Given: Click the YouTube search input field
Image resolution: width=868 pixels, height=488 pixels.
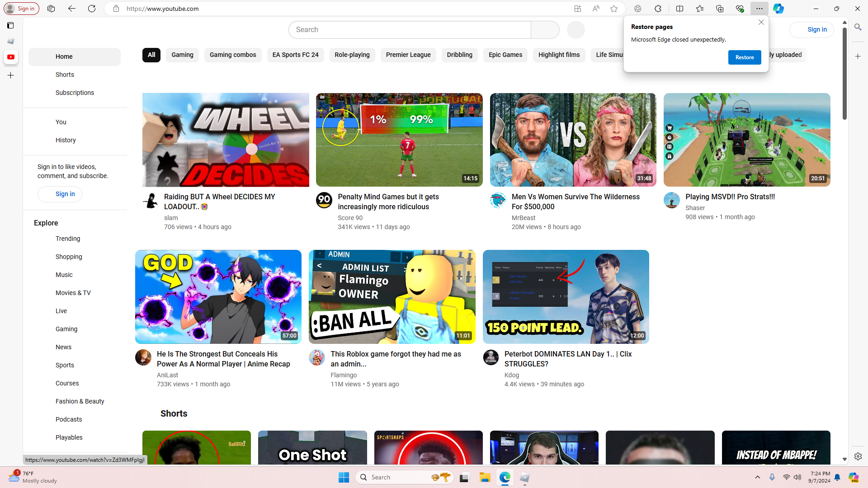Looking at the screenshot, I should 409,30.
